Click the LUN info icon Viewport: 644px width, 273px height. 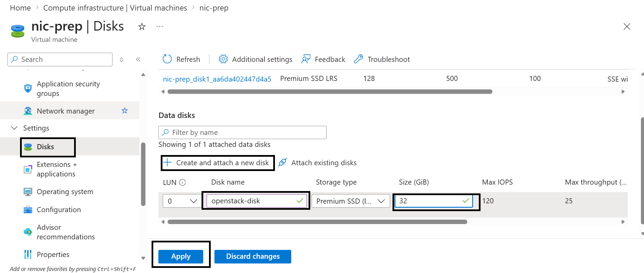tap(182, 182)
